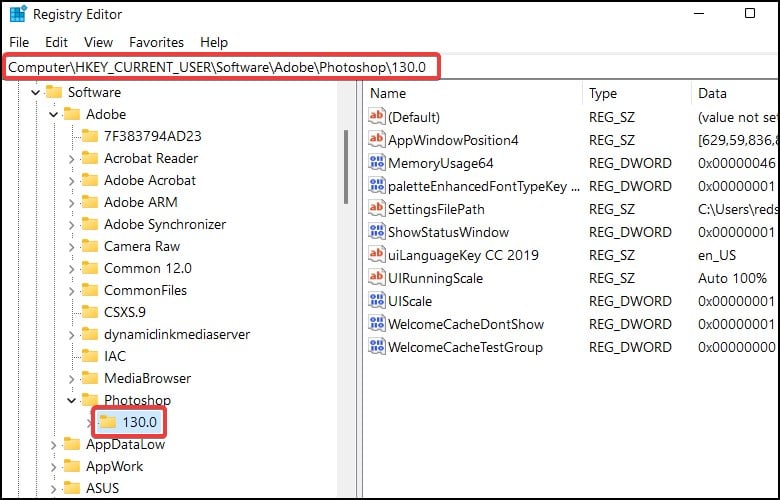Click the (Default) value icon

tap(377, 116)
